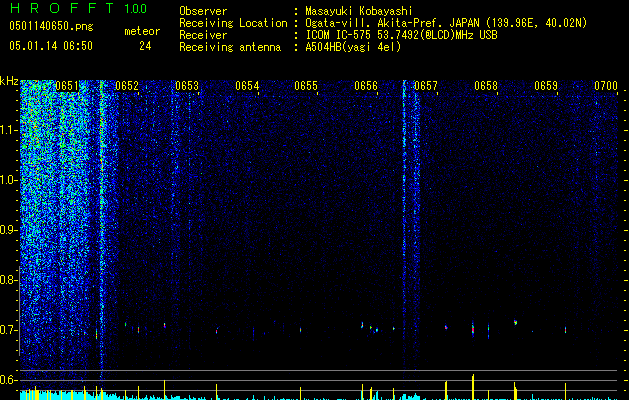Click the 1.1 kHz frequency label
This screenshot has height=400, width=629.
(x=8, y=130)
